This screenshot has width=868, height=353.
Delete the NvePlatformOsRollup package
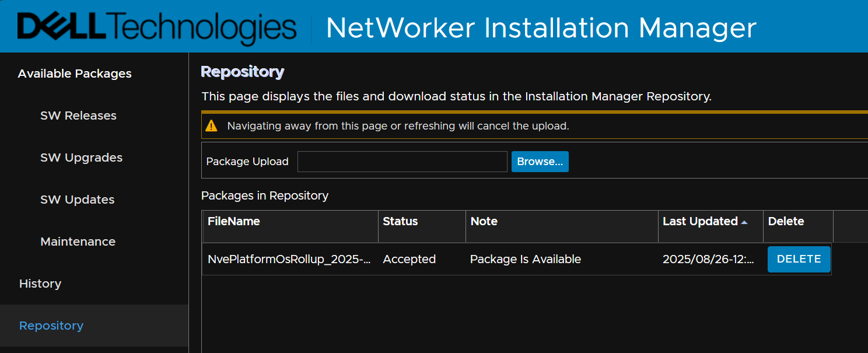coord(799,259)
